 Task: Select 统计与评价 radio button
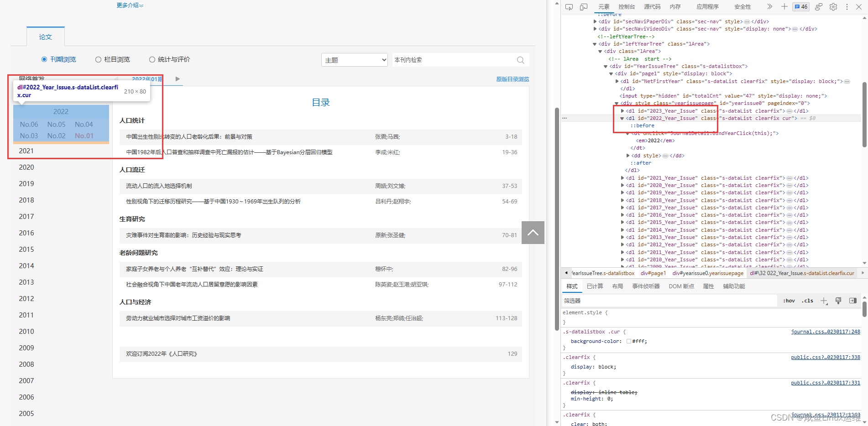click(x=152, y=59)
